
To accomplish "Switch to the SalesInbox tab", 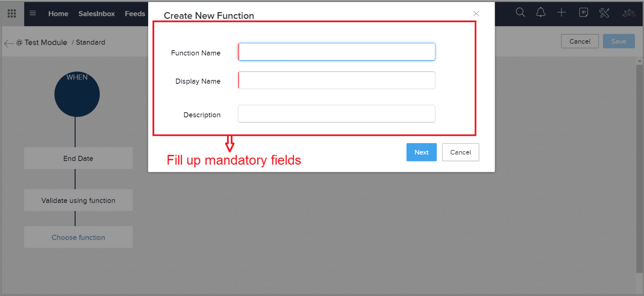I will point(97,14).
